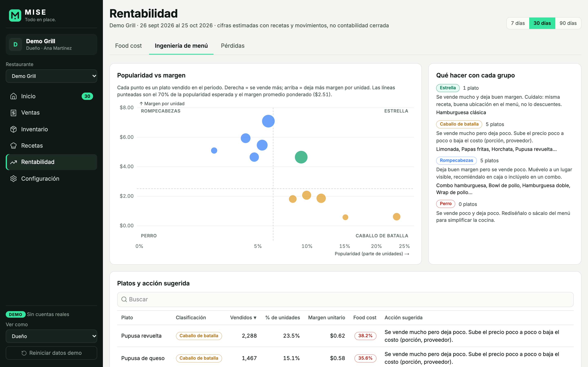Image resolution: width=588 pixels, height=367 pixels.
Task: Click Reiniciar datos demo button
Action: click(51, 353)
